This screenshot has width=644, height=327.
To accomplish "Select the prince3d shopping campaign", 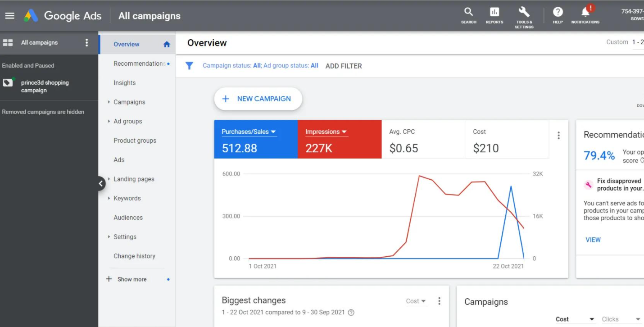I will coord(45,86).
